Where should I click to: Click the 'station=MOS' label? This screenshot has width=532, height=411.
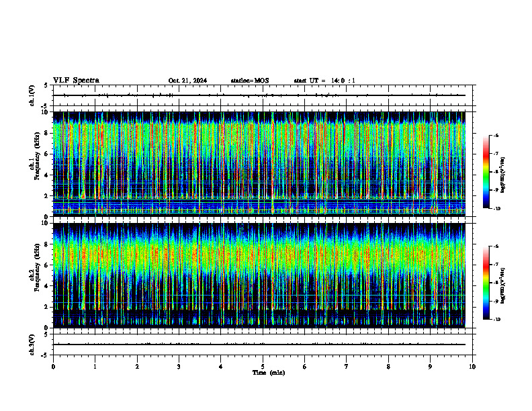point(250,81)
